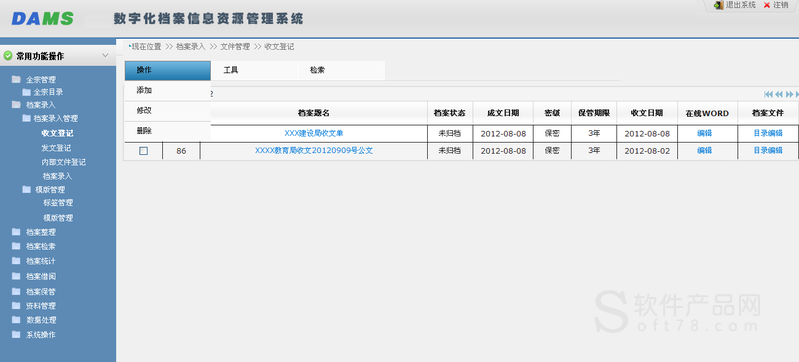Viewport: 799px width, 362px height.
Task: Click 保密 in the XXXX教育局 row
Action: [x=552, y=151]
